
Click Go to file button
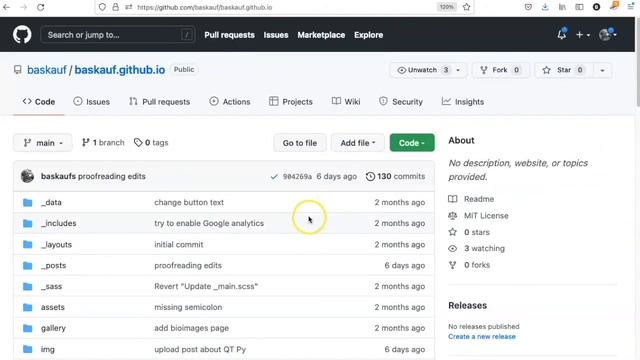click(x=300, y=143)
